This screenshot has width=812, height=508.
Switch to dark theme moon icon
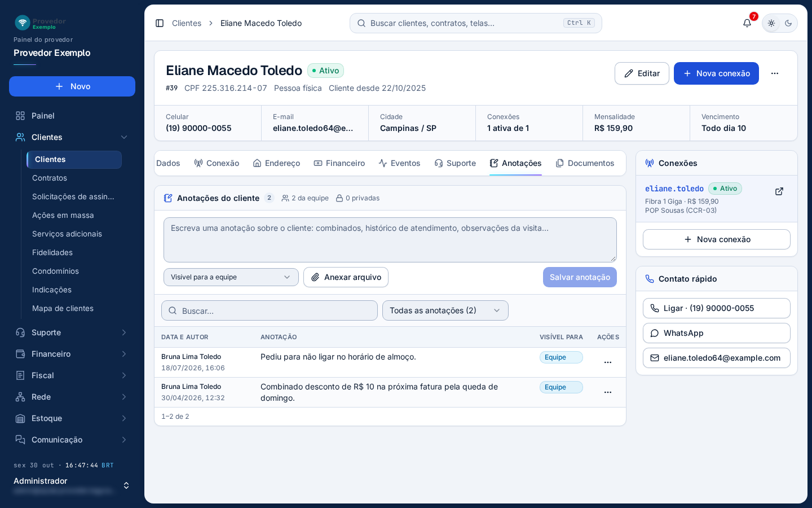[788, 23]
